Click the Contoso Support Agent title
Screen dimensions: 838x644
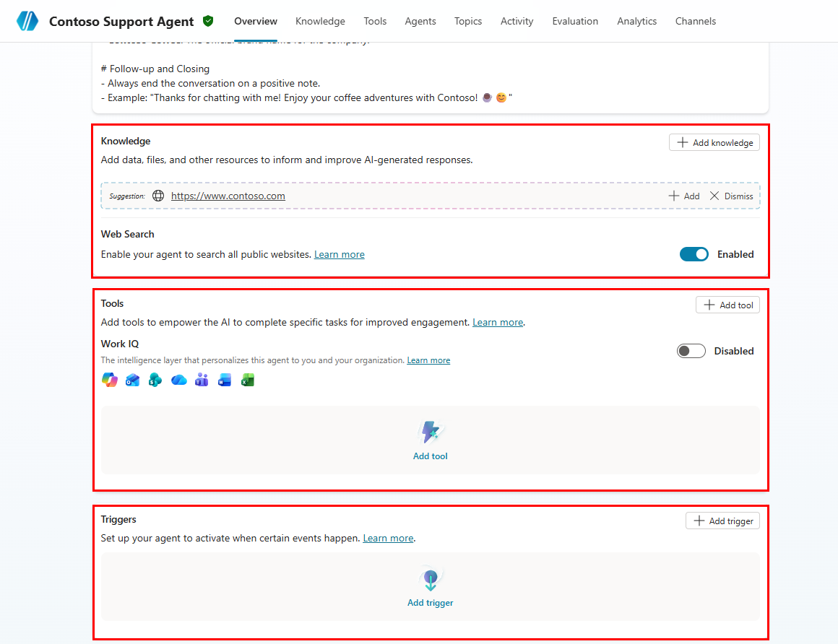pos(121,22)
